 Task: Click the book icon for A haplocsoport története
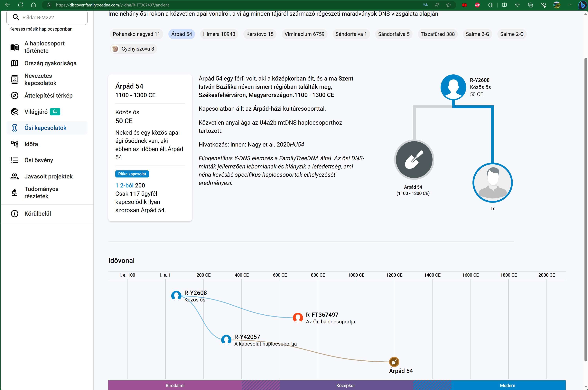coord(14,47)
